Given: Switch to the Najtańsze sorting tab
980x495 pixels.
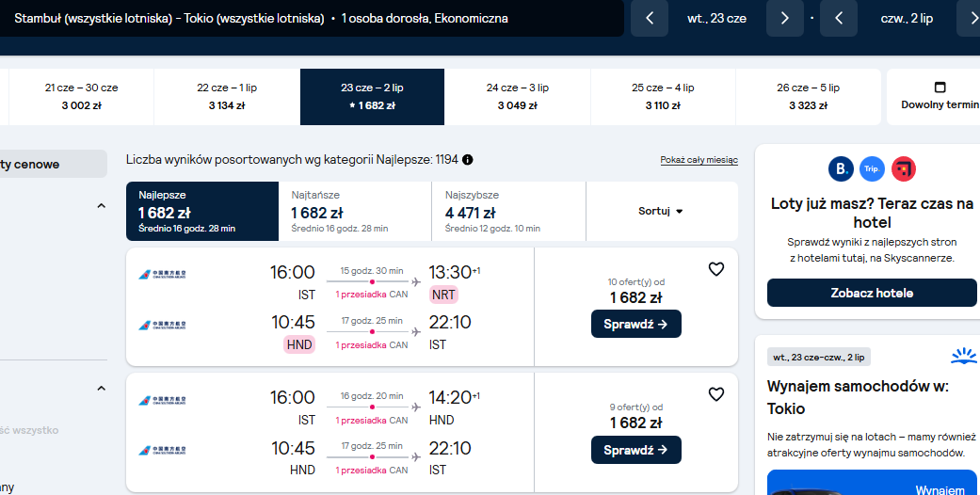Looking at the screenshot, I should pos(355,211).
